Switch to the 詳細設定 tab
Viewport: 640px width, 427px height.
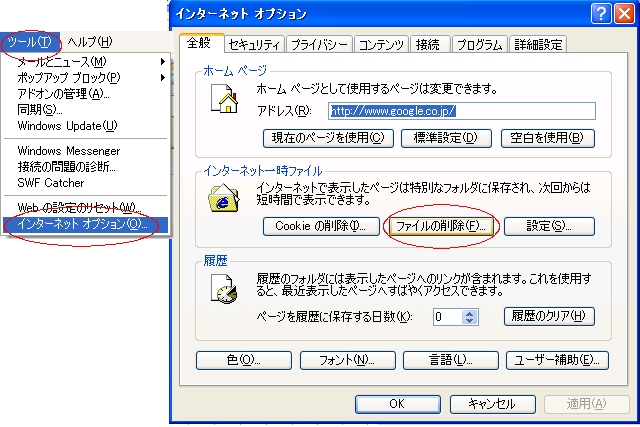(538, 44)
